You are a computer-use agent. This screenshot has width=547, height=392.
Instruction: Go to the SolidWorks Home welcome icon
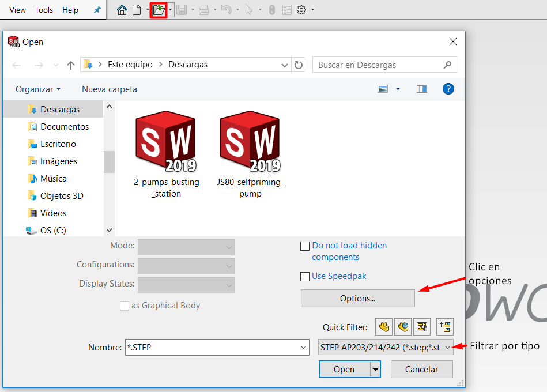122,10
